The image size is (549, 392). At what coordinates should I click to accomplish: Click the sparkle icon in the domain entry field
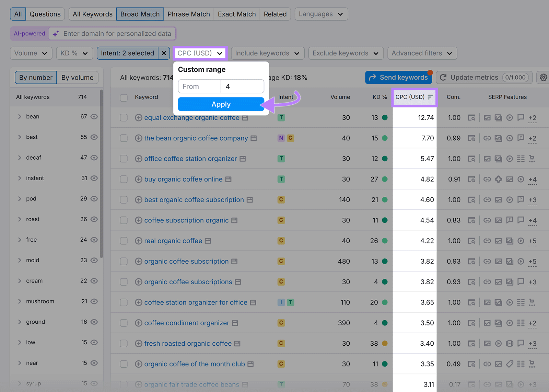coord(56,34)
